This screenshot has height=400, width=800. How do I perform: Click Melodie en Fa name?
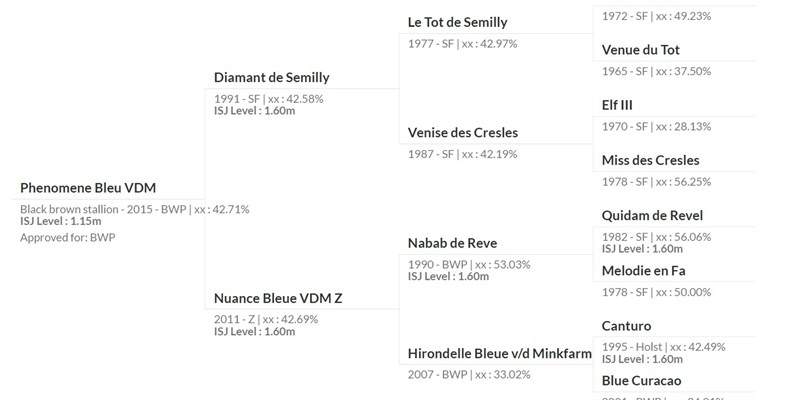click(643, 271)
